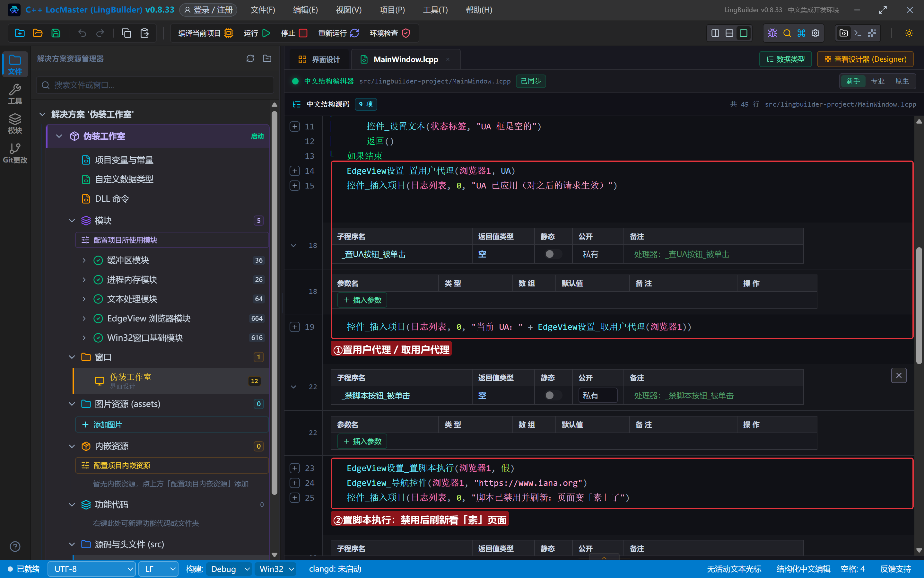Open the 工具(T) menu
Image resolution: width=924 pixels, height=578 pixels.
(x=435, y=10)
